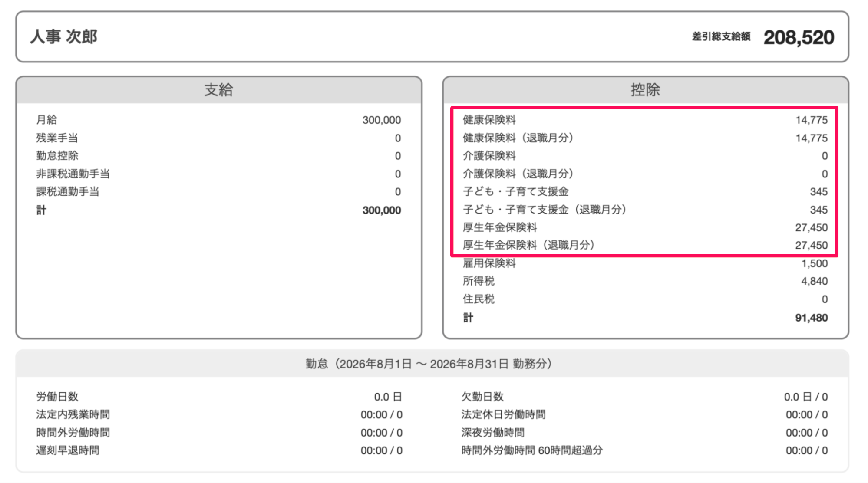
Task: Select the 子ども・子育て支援金 label
Action: [x=515, y=192]
